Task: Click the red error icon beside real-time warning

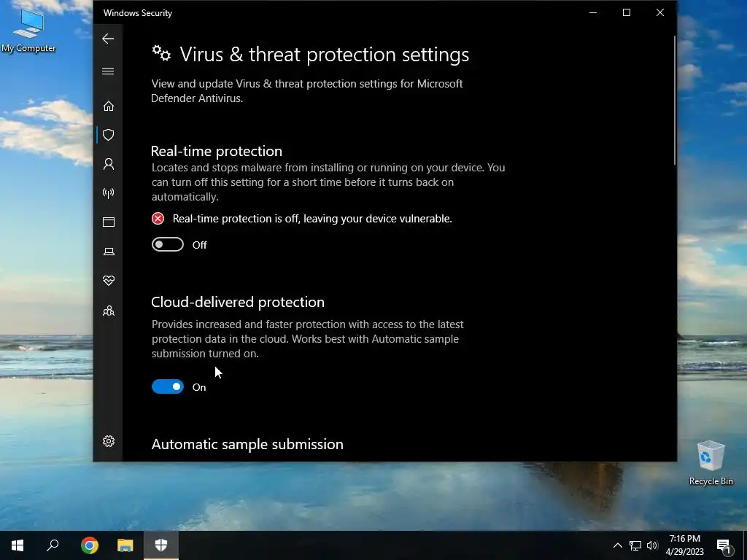Action: [x=158, y=219]
